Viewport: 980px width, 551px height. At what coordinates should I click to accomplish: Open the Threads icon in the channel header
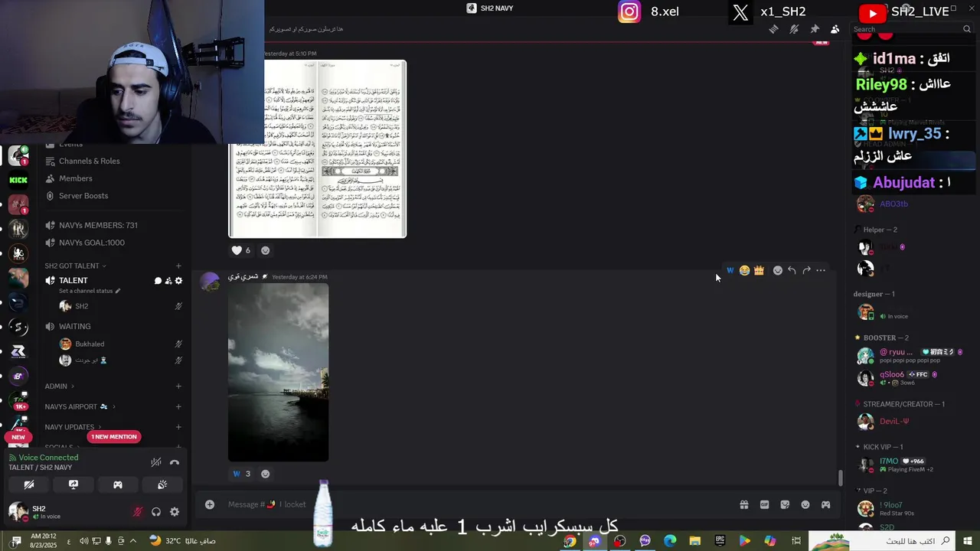coord(774,29)
